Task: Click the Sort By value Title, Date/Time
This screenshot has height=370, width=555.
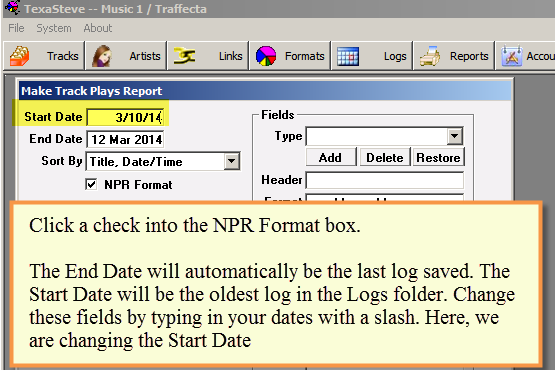Action: pyautogui.click(x=136, y=162)
